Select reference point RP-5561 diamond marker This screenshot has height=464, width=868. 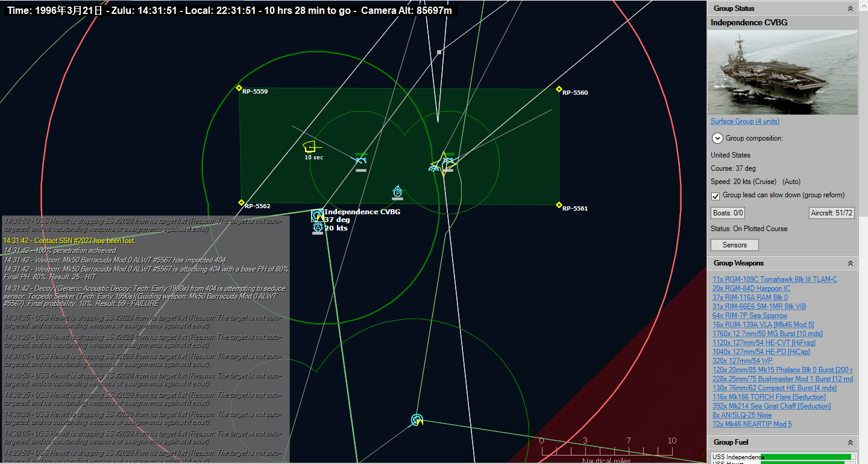559,205
